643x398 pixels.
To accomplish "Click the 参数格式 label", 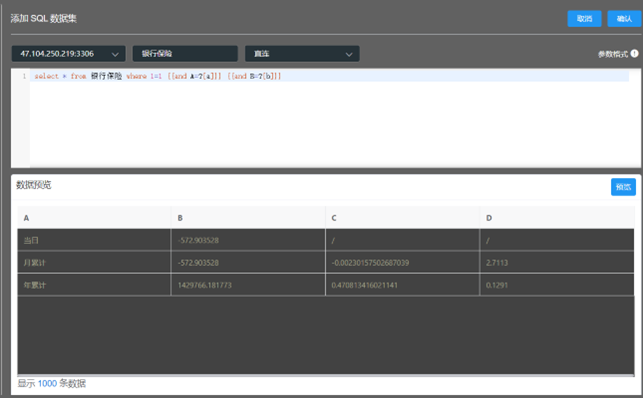I will [x=613, y=54].
